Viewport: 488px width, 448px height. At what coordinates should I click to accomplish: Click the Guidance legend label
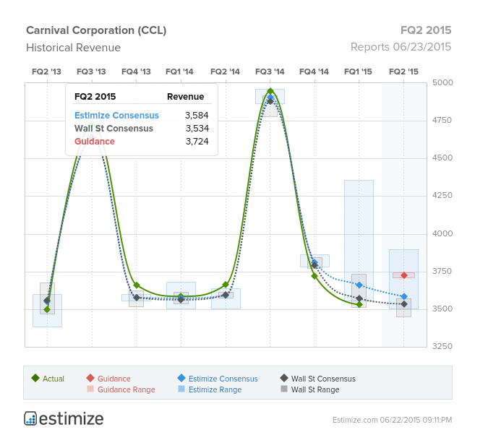pos(114,379)
